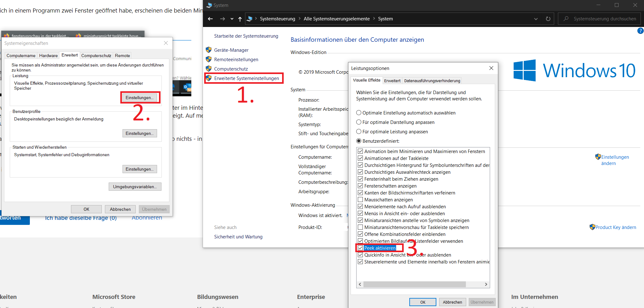644x308 pixels.
Task: Toggle Offene Kombinationsfelder einblenden
Action: (x=360, y=234)
